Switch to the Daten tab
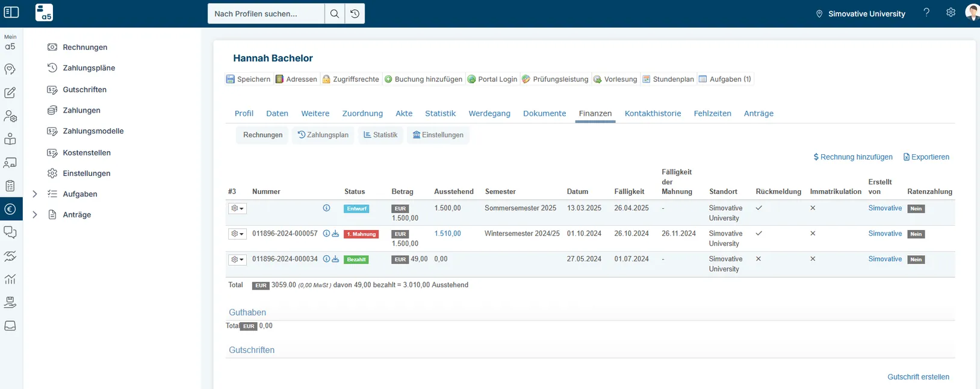Screen dimensions: 980x389 [x=277, y=113]
